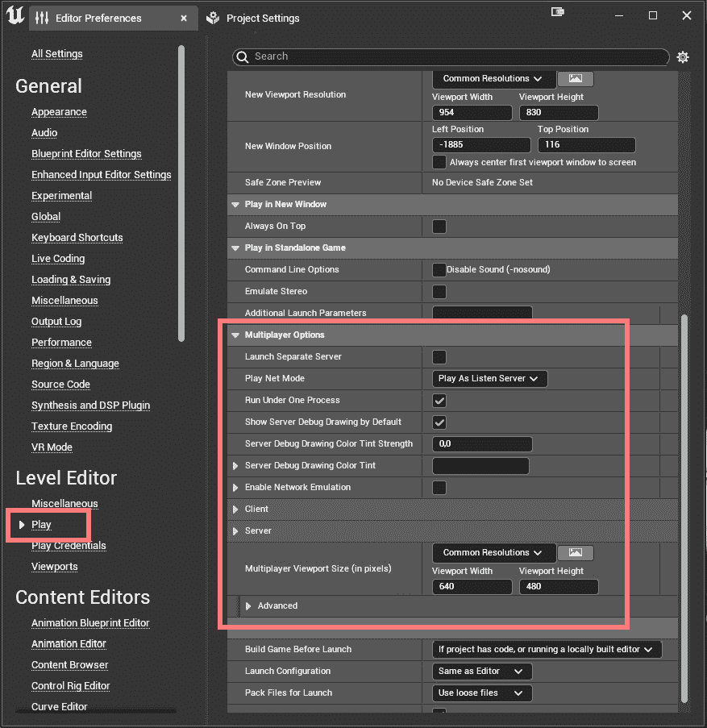
Task: Open Viewports settings under Level Editor
Action: coord(55,567)
